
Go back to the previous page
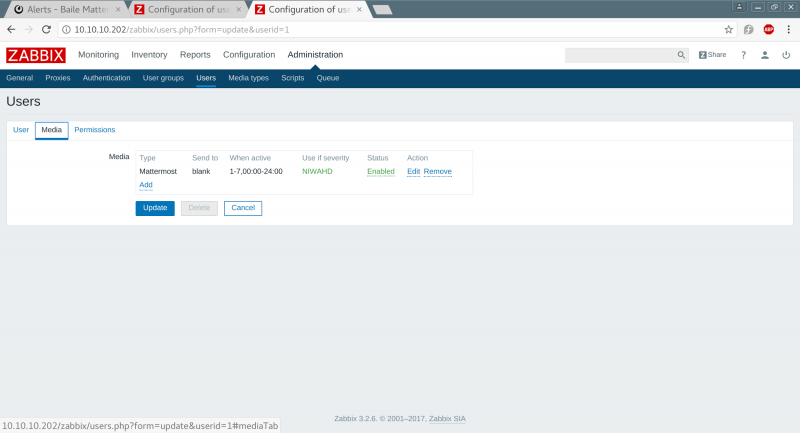pos(11,29)
